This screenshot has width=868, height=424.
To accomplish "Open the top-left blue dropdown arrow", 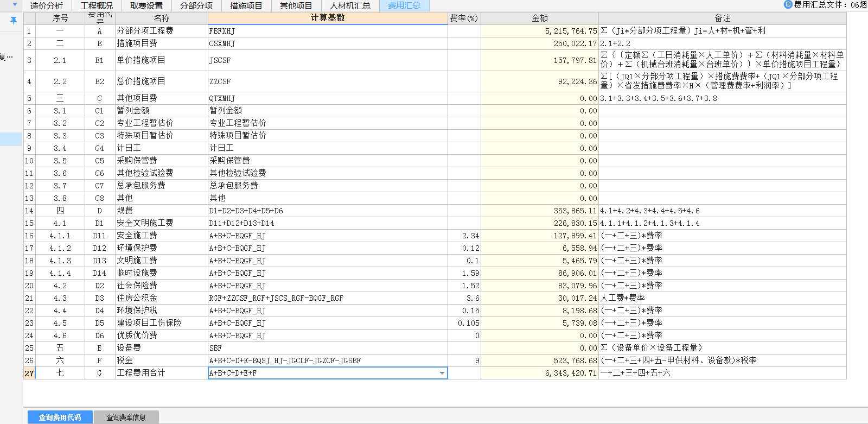I will tap(15, 5).
